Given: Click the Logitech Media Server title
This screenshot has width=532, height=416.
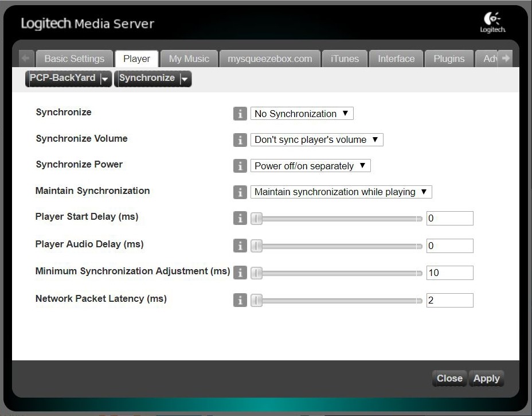Looking at the screenshot, I should pos(88,24).
